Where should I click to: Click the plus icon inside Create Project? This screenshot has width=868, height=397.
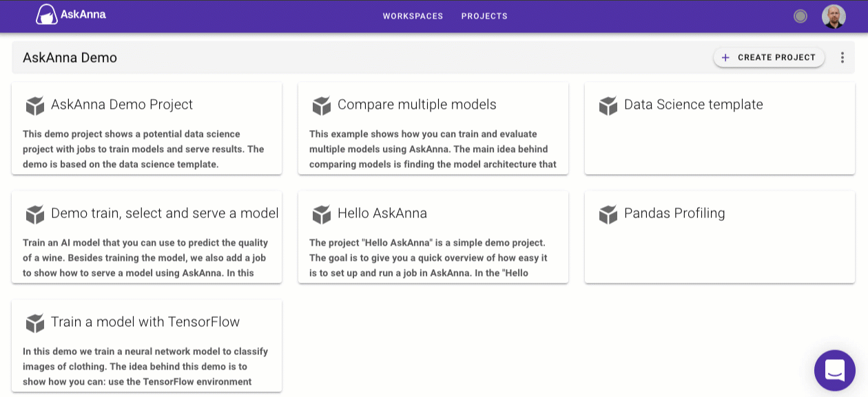click(x=725, y=58)
